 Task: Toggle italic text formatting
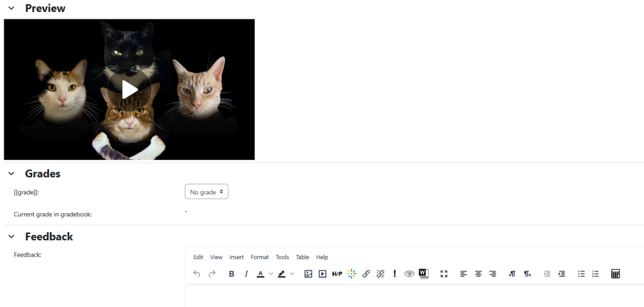(x=246, y=274)
